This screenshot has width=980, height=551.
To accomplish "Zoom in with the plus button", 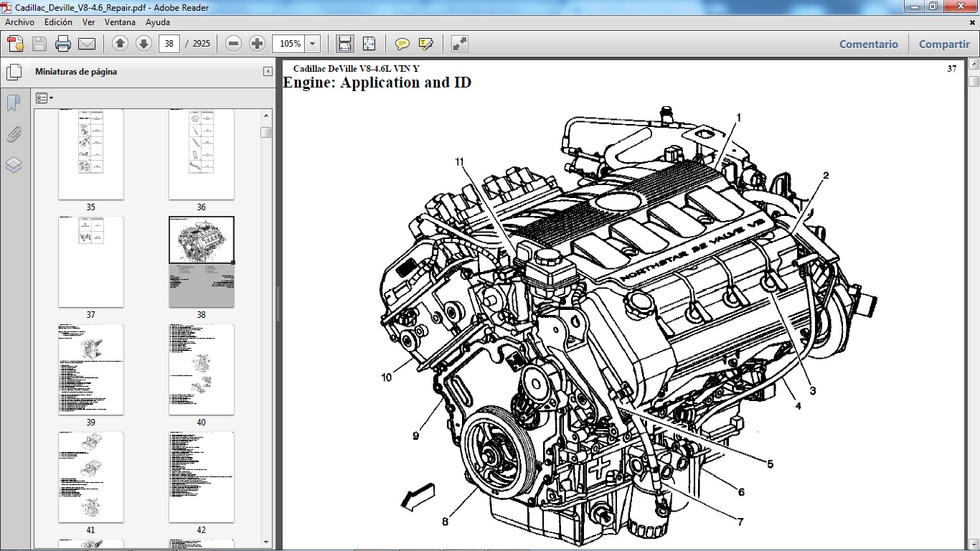I will tap(255, 43).
